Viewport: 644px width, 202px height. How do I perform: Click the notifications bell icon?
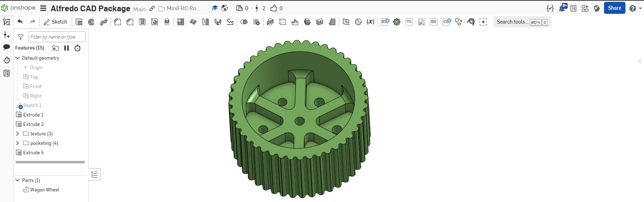coord(562,8)
